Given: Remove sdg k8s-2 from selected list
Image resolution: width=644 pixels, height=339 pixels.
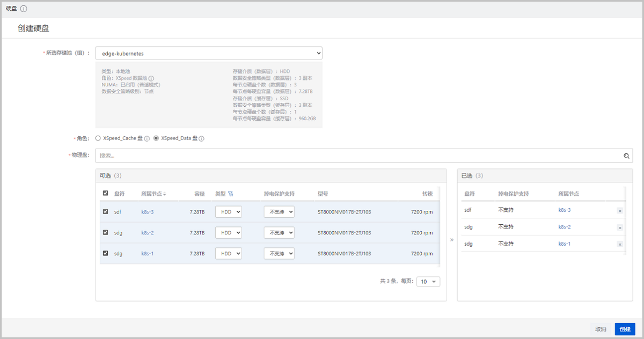Looking at the screenshot, I should tap(620, 228).
